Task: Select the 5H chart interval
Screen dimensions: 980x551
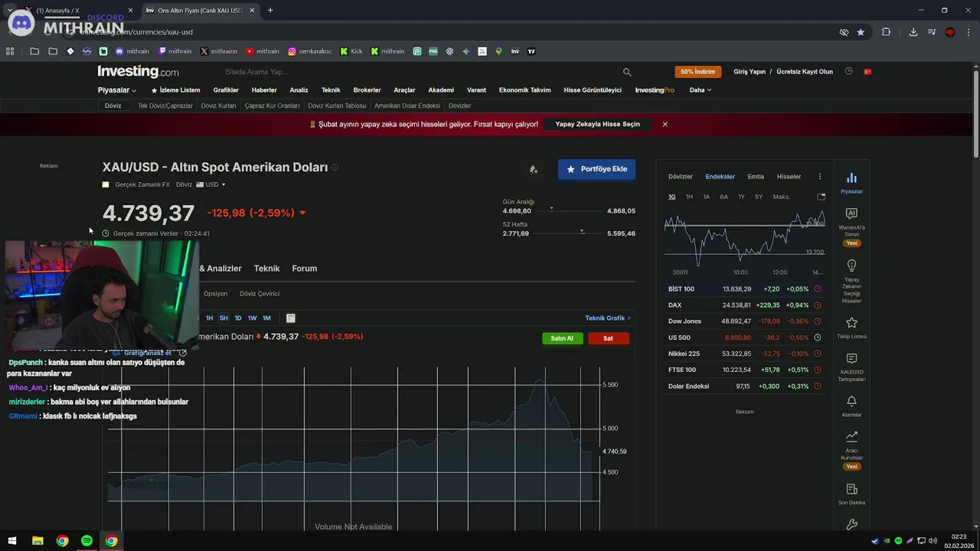Action: point(224,318)
